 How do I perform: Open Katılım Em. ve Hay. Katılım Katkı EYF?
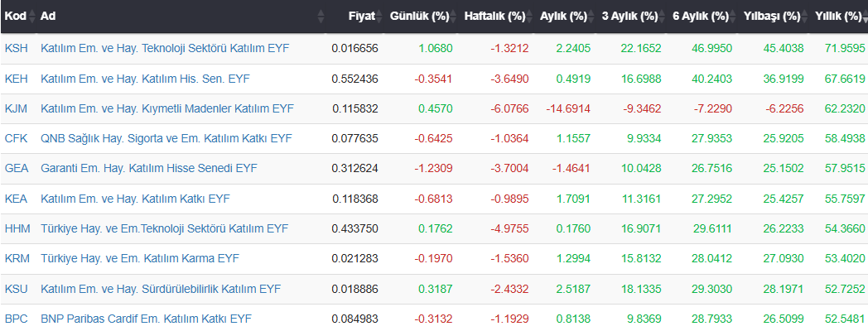135,198
